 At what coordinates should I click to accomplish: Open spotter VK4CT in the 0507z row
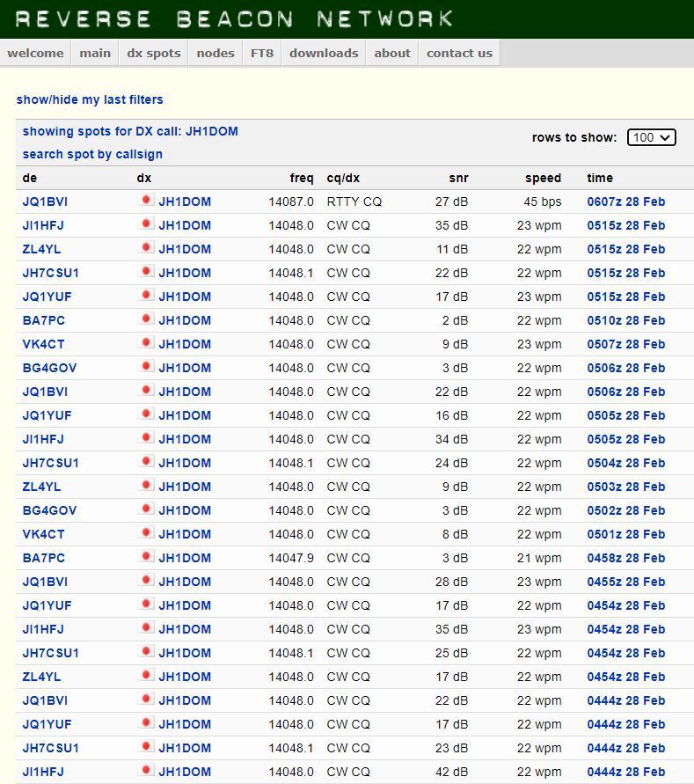click(x=43, y=344)
